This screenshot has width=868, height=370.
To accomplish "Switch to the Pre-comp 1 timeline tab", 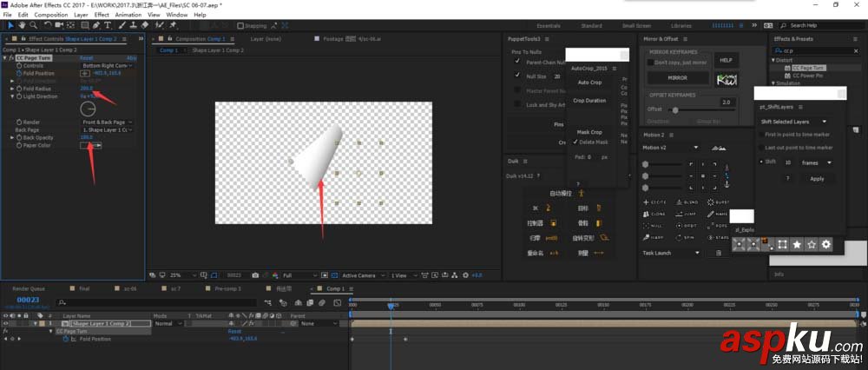I will (x=227, y=288).
